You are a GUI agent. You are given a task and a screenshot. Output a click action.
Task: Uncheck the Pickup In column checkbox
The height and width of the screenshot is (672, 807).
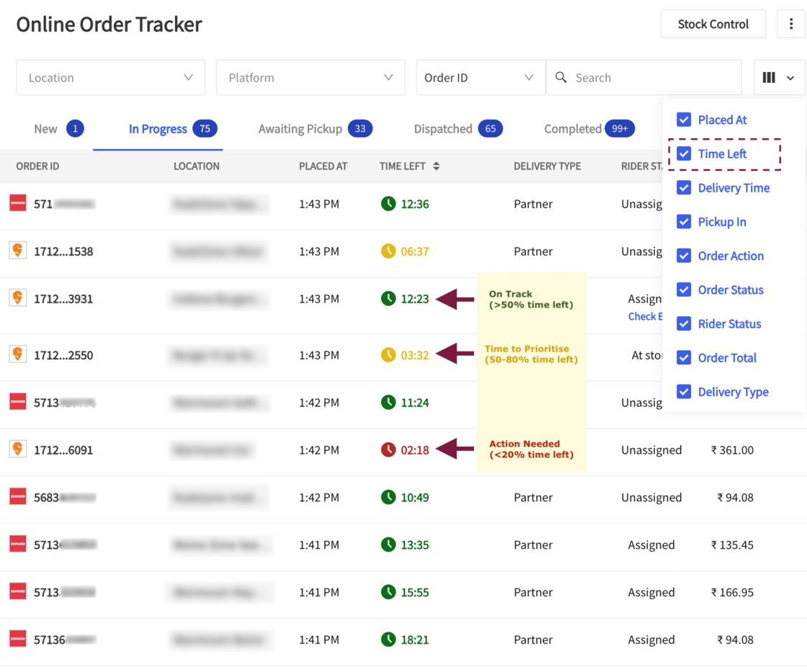click(684, 222)
